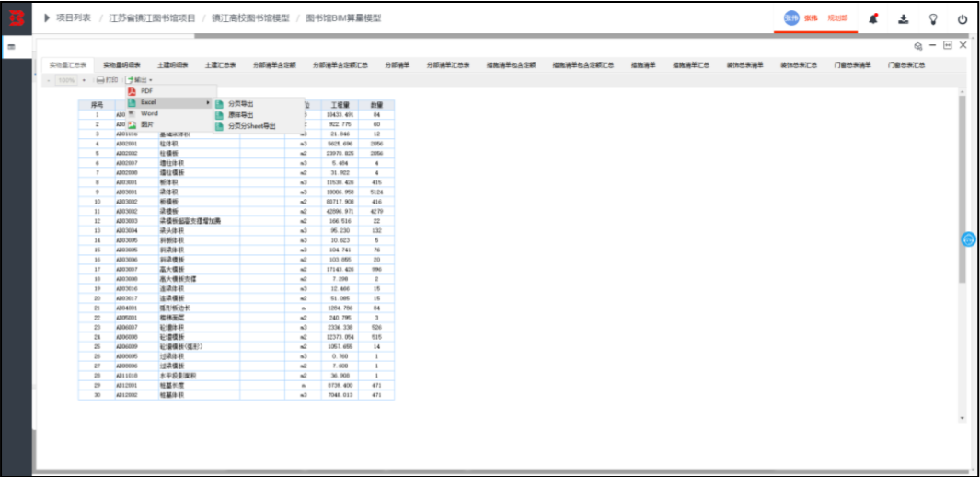The height and width of the screenshot is (477, 980).
Task: Switch to the 分部清单汇总表 tab
Action: coord(448,65)
